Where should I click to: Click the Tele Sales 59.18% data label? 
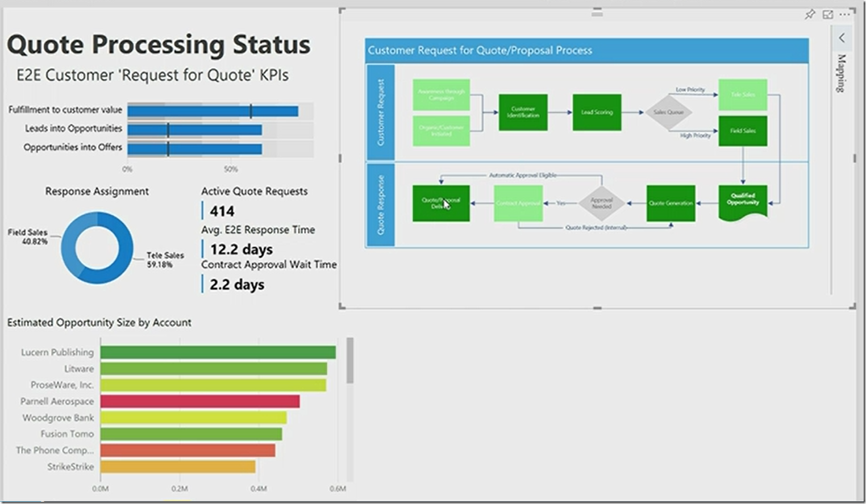tap(165, 260)
